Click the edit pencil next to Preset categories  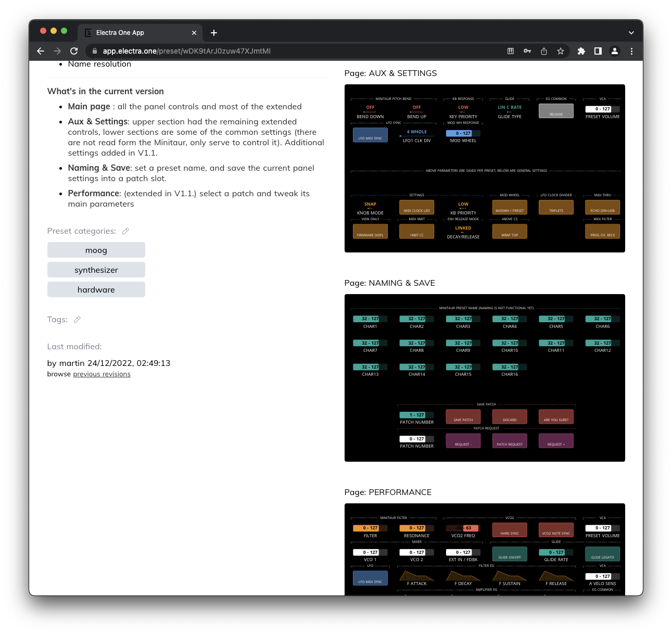pos(125,231)
